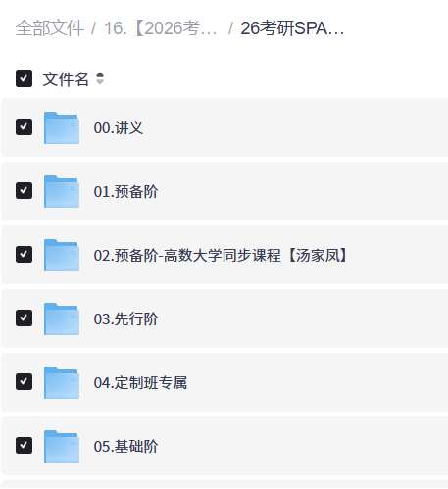Open the folder name 04.定制班专属
Image resolution: width=448 pixels, height=489 pixels.
pyautogui.click(x=140, y=382)
